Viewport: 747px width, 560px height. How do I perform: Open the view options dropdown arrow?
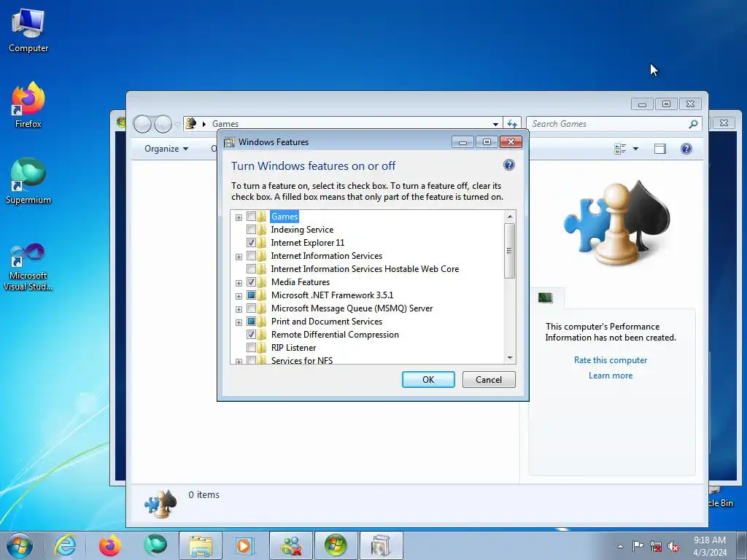[635, 149]
